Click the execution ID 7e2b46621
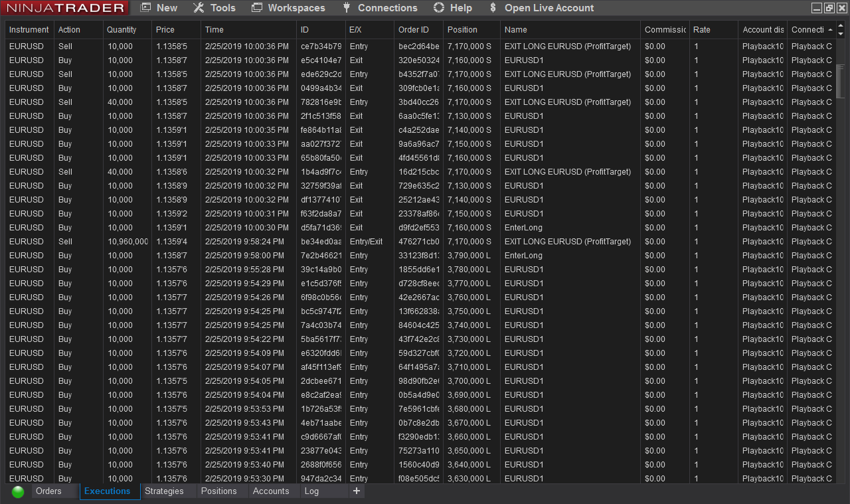Screen dimensions: 850x504 [x=321, y=256]
